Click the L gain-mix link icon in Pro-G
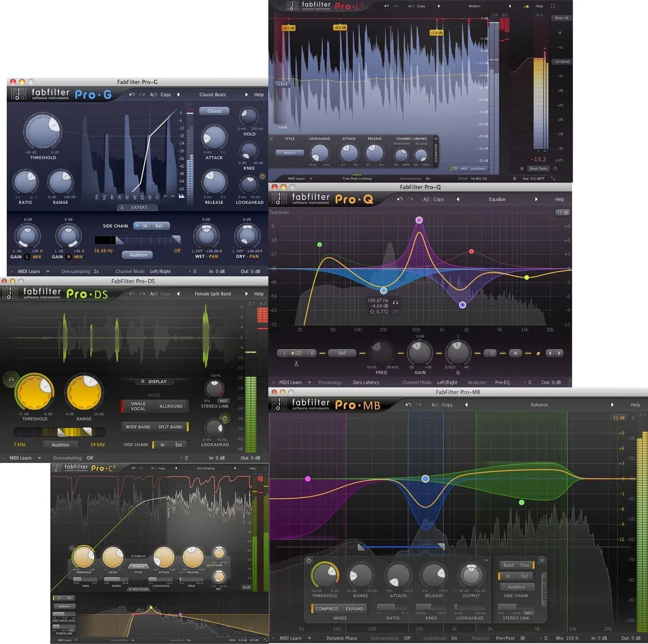 tap(27, 257)
